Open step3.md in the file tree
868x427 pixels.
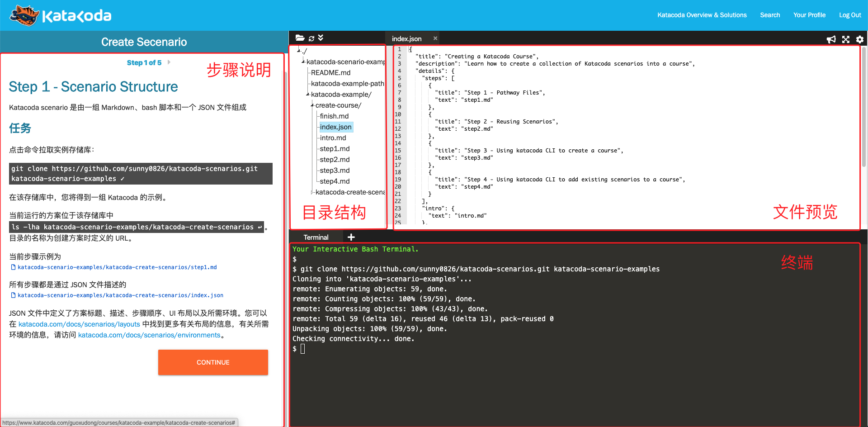coord(335,171)
